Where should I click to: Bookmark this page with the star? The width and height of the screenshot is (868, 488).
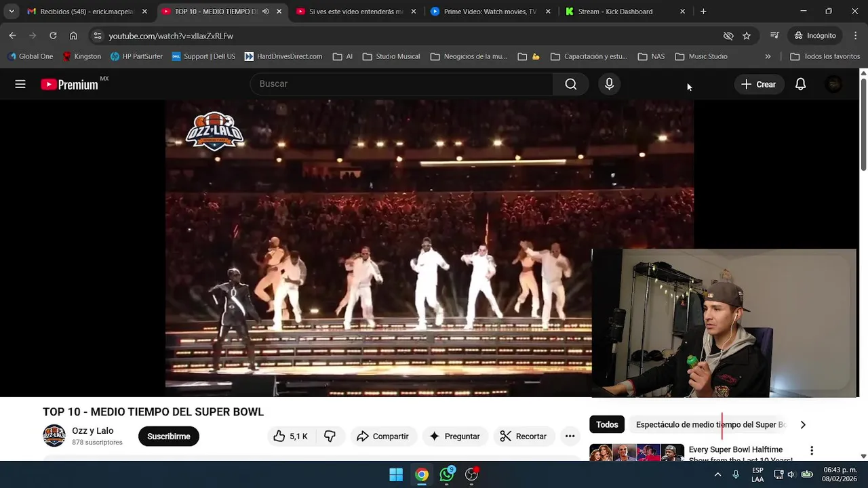(x=747, y=36)
